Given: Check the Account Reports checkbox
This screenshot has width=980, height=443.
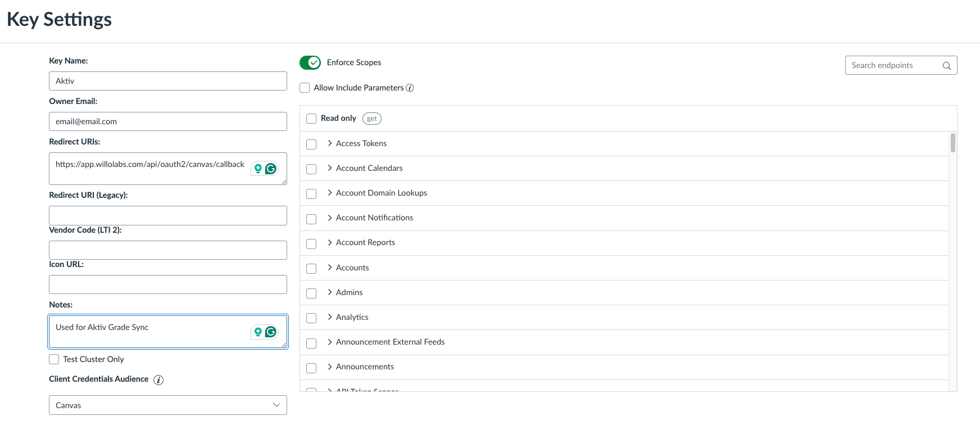Looking at the screenshot, I should 311,244.
